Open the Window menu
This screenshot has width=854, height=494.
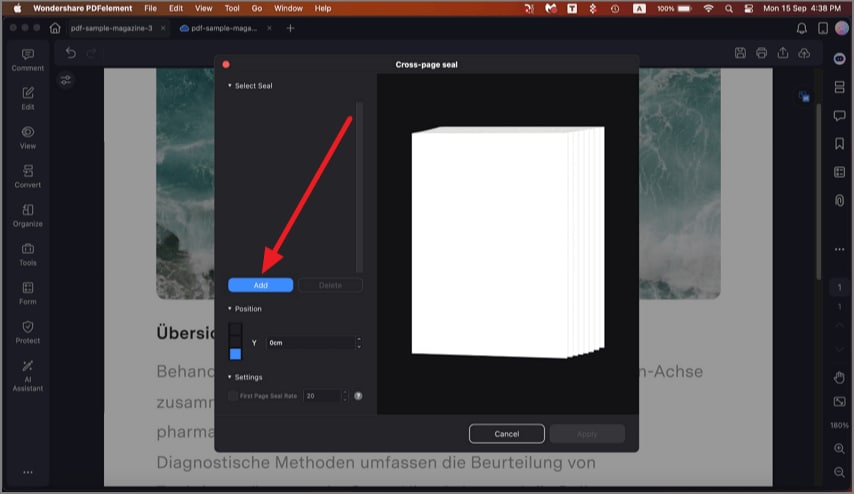point(288,8)
